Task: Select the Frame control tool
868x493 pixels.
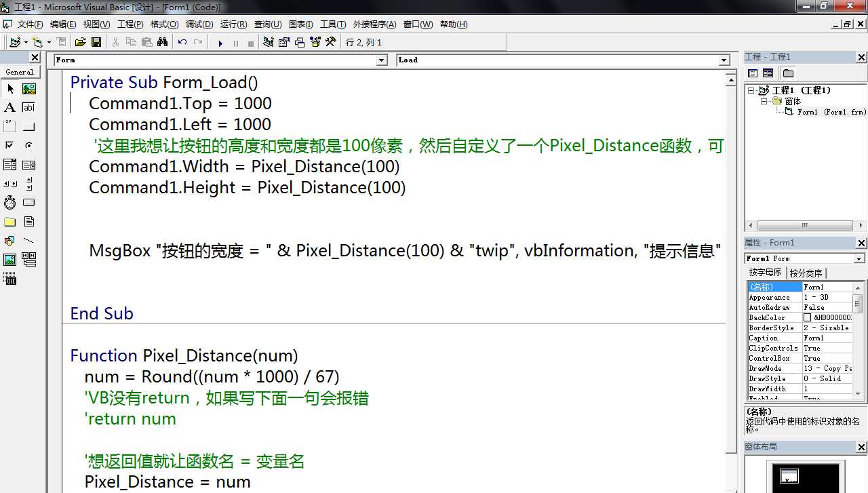Action: 10,127
